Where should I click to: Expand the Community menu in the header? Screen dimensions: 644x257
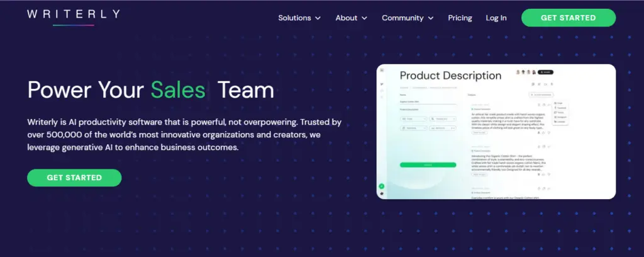408,18
